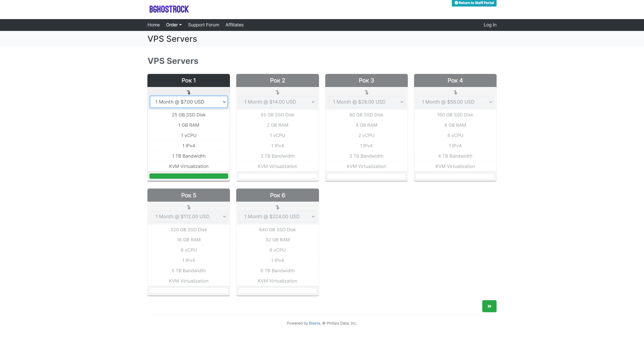The height and width of the screenshot is (362, 644).
Task: Select the Рок 4 package header
Action: 455,80
